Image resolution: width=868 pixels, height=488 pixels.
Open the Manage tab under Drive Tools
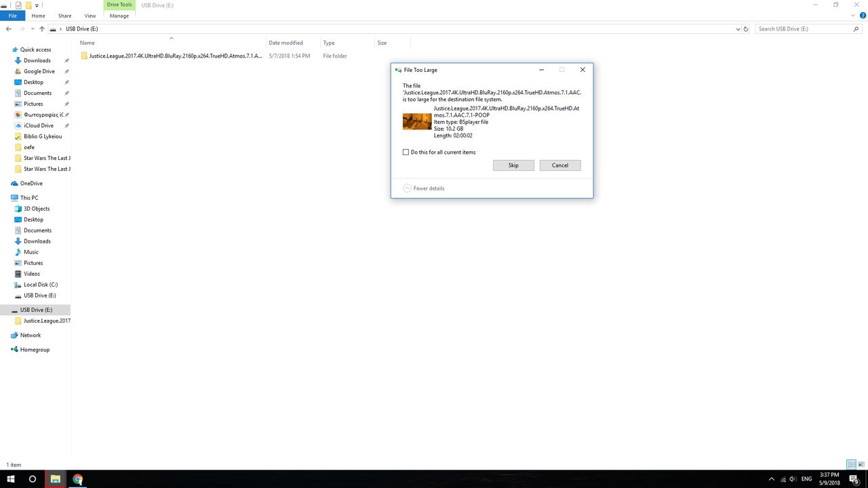pyautogui.click(x=119, y=16)
